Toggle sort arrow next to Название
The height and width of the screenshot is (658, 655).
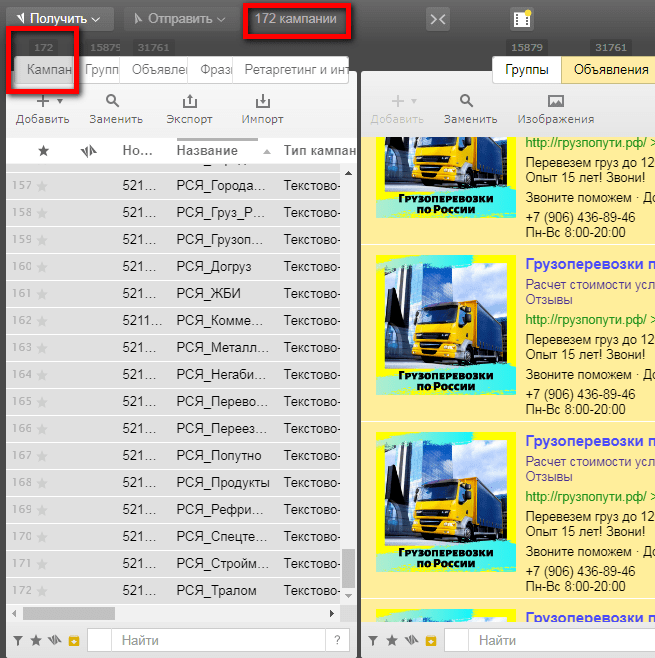click(x=266, y=152)
